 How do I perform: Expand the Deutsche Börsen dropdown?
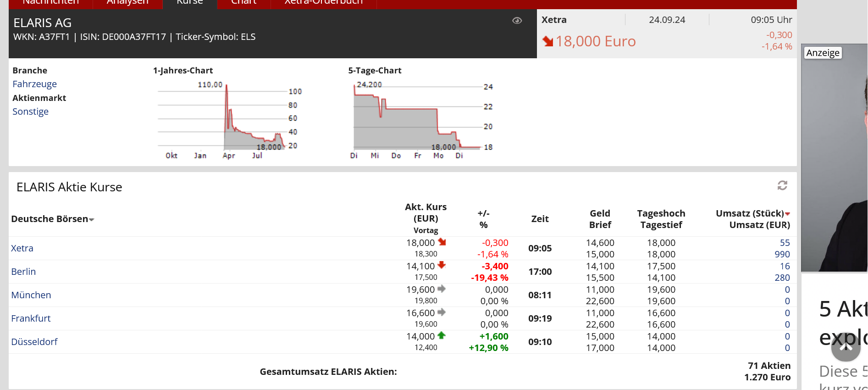[x=91, y=220]
